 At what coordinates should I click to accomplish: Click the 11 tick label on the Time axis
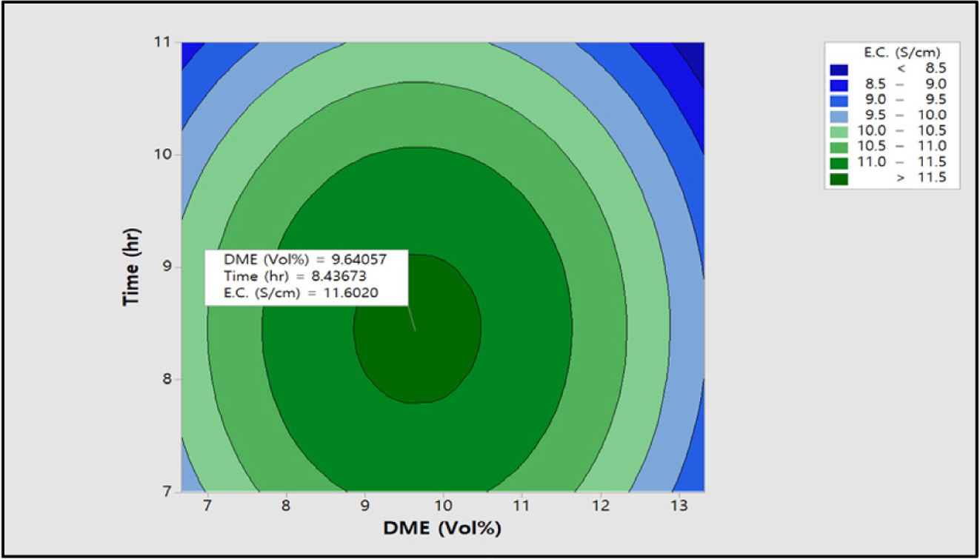click(x=162, y=43)
